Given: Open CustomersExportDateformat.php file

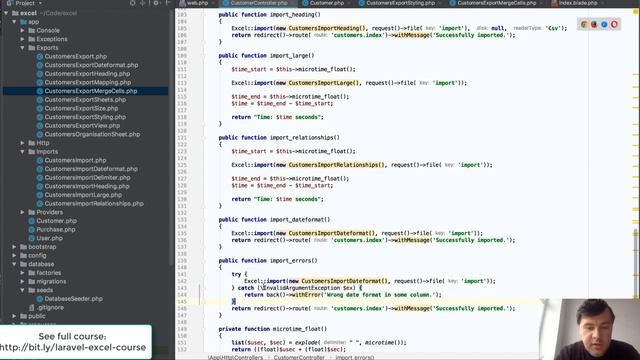Looking at the screenshot, I should click(91, 65).
